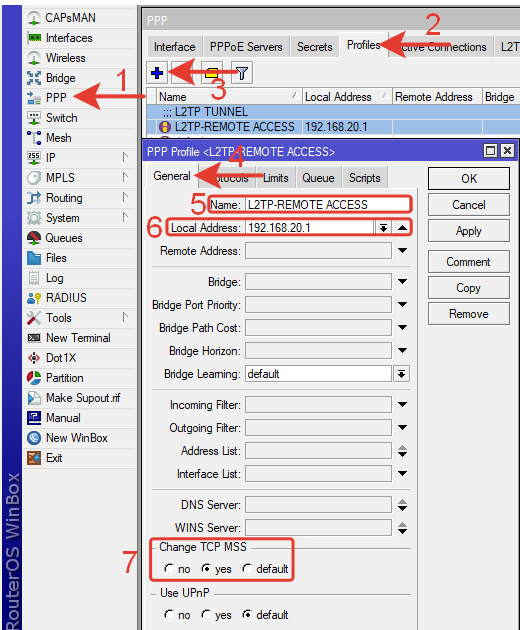This screenshot has height=630, width=520.
Task: Open the Limits tab in profile
Action: (x=276, y=178)
